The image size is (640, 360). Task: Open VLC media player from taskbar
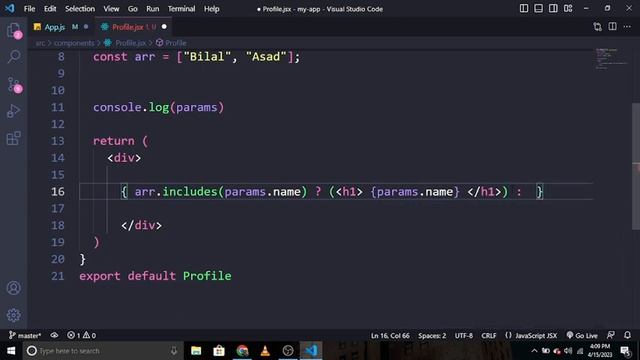(x=265, y=351)
